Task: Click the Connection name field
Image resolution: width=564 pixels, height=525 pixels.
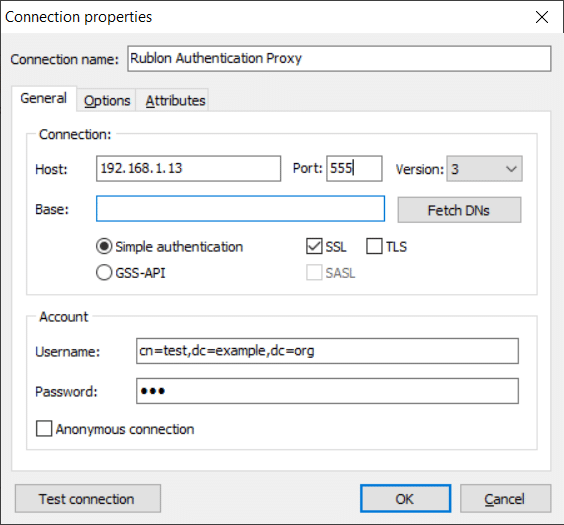Action: click(339, 58)
